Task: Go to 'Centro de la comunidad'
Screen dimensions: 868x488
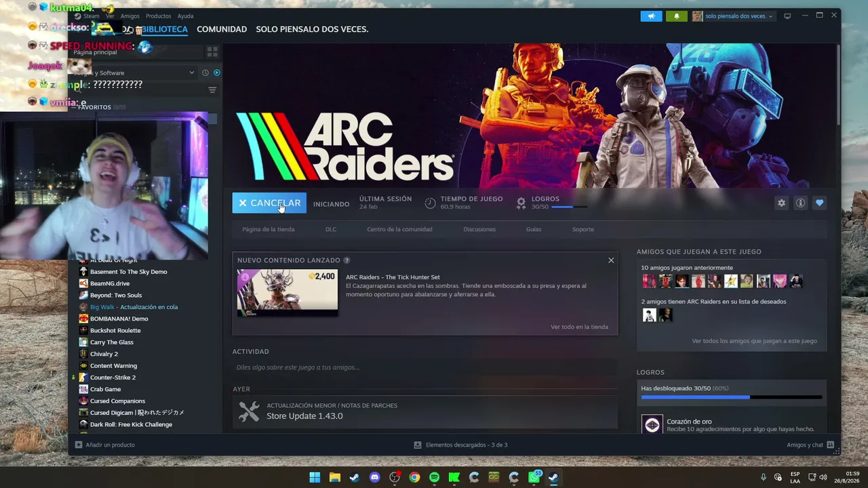Action: (x=399, y=229)
